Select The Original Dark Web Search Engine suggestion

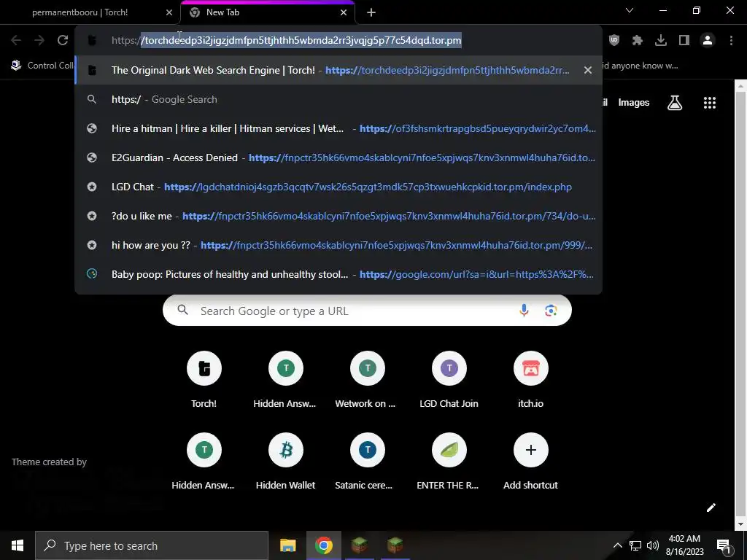pos(338,70)
